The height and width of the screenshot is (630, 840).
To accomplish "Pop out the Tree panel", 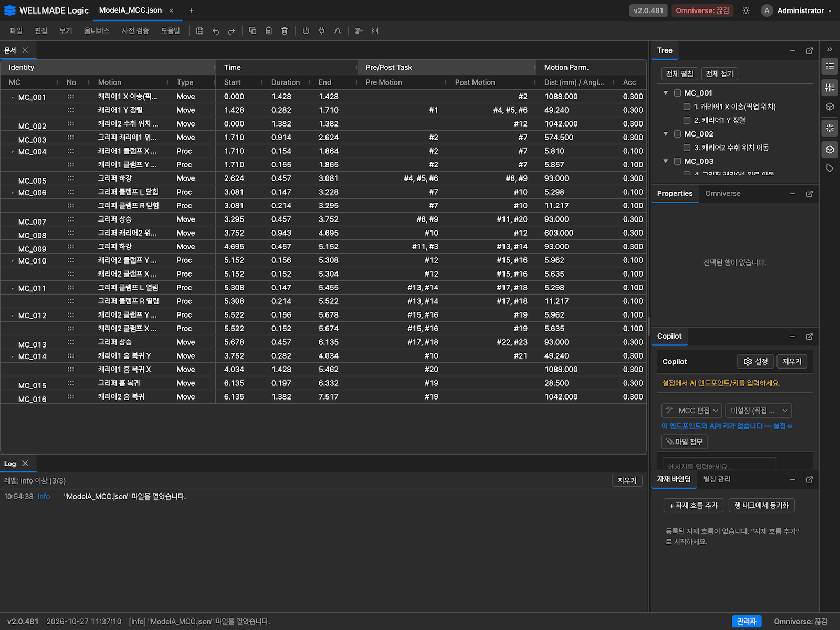I will (810, 51).
